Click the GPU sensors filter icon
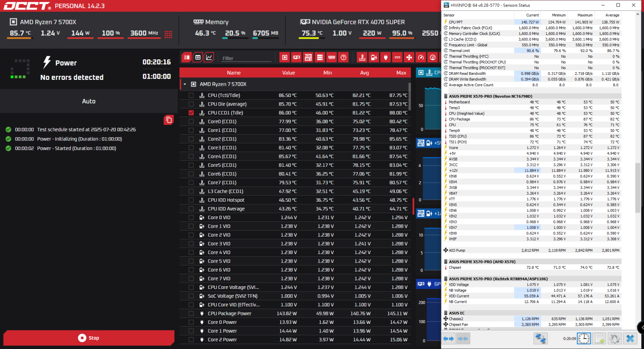The height and width of the screenshot is (349, 644). click(x=296, y=57)
